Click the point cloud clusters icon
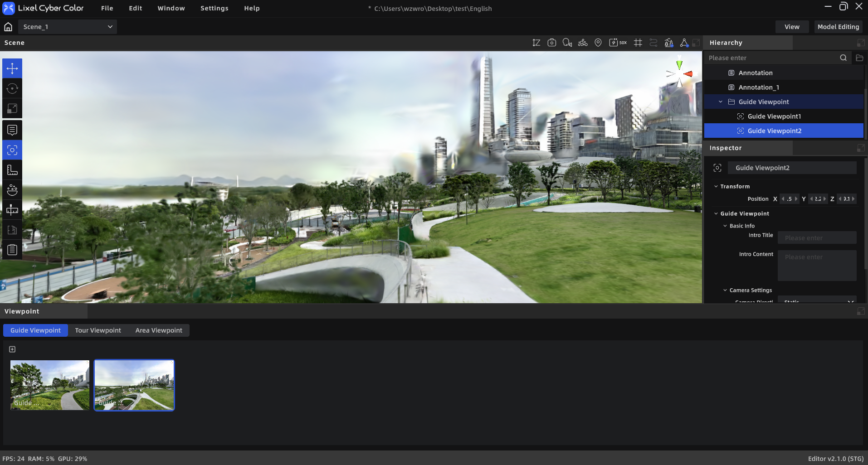The image size is (868, 465). (x=583, y=43)
